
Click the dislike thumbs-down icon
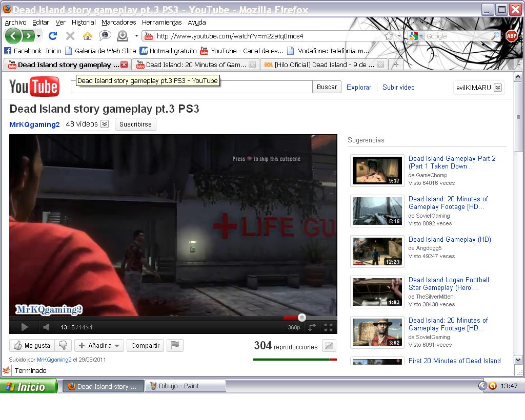(63, 345)
